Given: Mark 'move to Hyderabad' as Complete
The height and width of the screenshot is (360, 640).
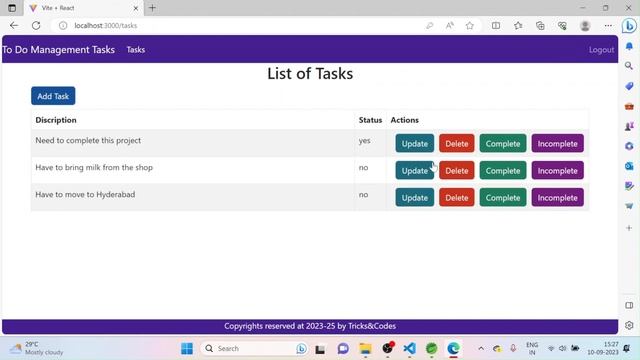Looking at the screenshot, I should [502, 197].
